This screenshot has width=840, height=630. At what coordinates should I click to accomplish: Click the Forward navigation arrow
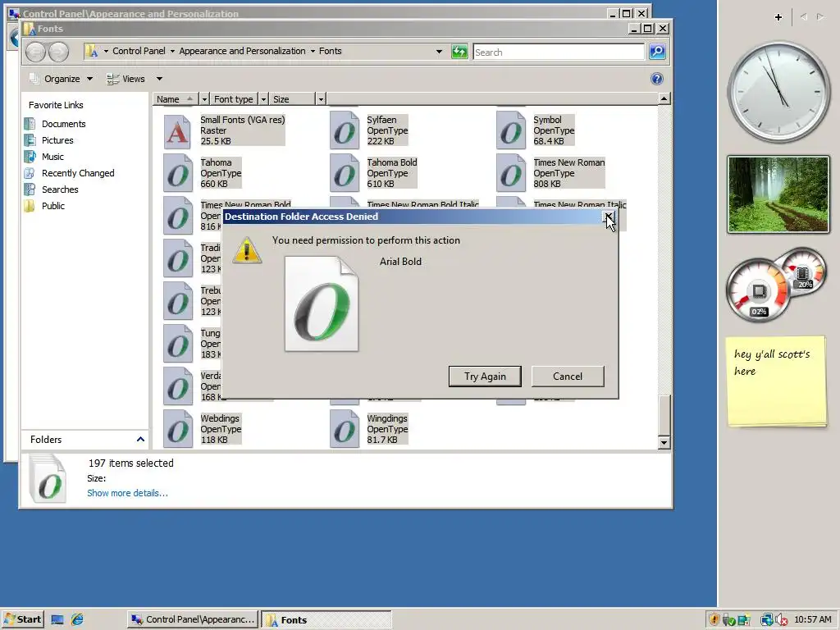(x=58, y=52)
